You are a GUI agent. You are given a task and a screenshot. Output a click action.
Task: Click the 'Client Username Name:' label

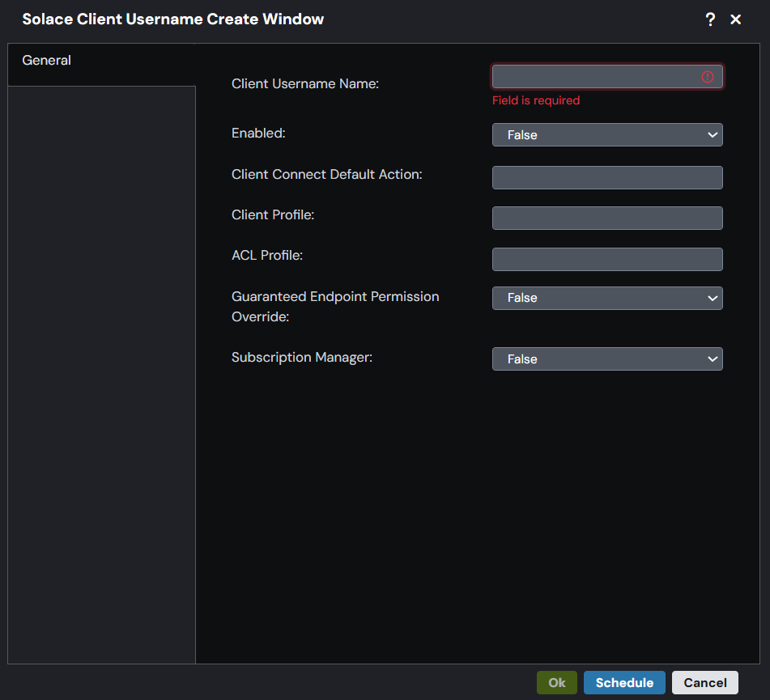[x=305, y=84]
